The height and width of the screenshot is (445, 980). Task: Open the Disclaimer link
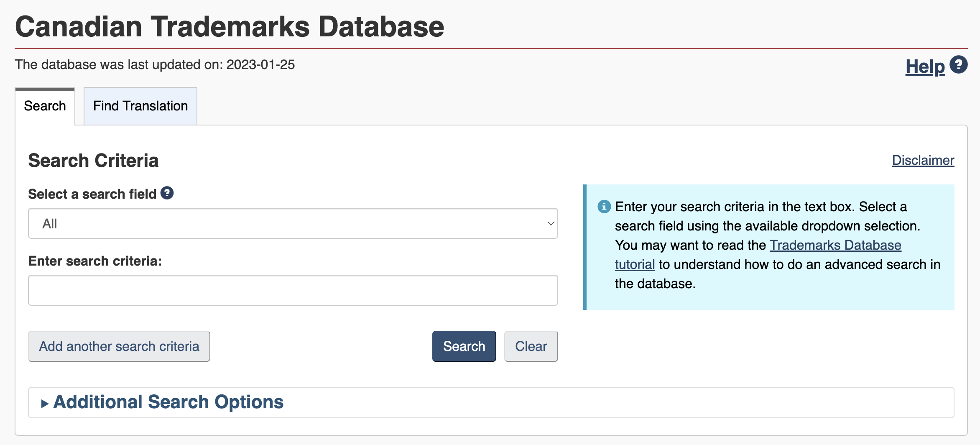pyautogui.click(x=923, y=160)
